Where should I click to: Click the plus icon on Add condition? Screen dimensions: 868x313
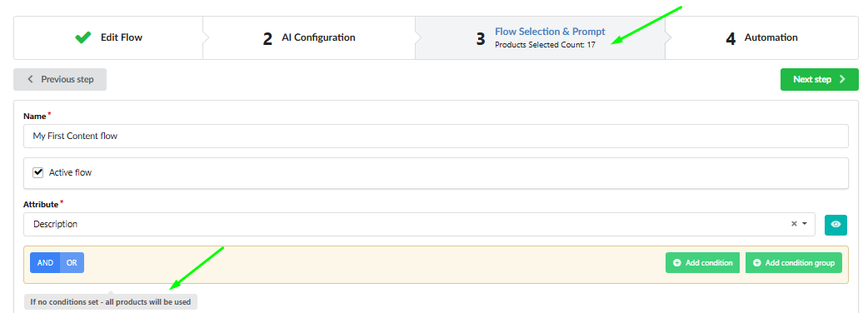(676, 263)
